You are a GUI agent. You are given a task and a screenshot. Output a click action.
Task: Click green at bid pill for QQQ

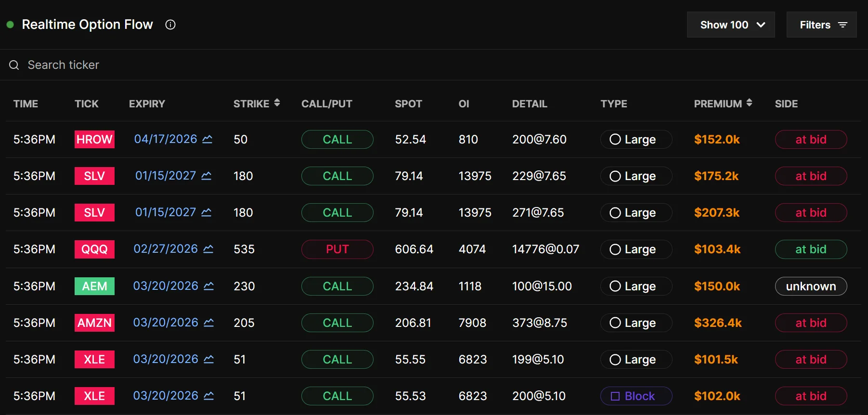click(x=811, y=249)
